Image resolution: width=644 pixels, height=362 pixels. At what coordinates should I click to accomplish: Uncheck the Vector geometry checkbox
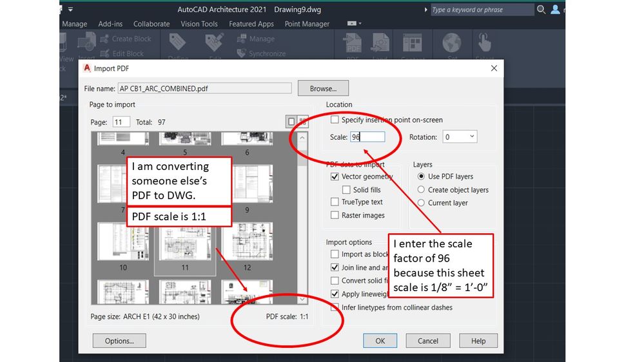point(335,176)
